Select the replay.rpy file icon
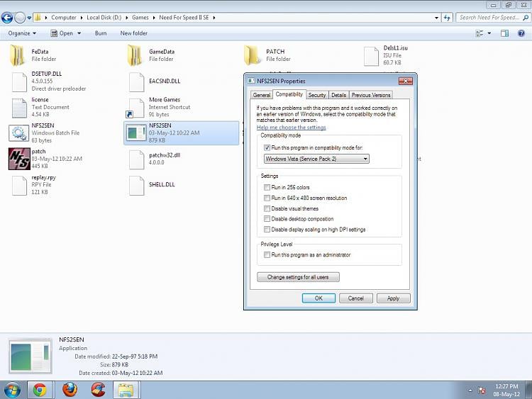The image size is (532, 399). point(19,186)
